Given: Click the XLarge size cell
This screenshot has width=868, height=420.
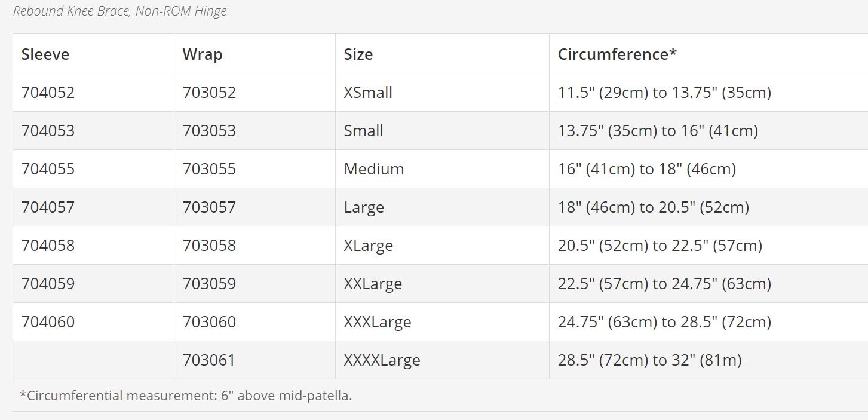Looking at the screenshot, I should click(369, 246).
